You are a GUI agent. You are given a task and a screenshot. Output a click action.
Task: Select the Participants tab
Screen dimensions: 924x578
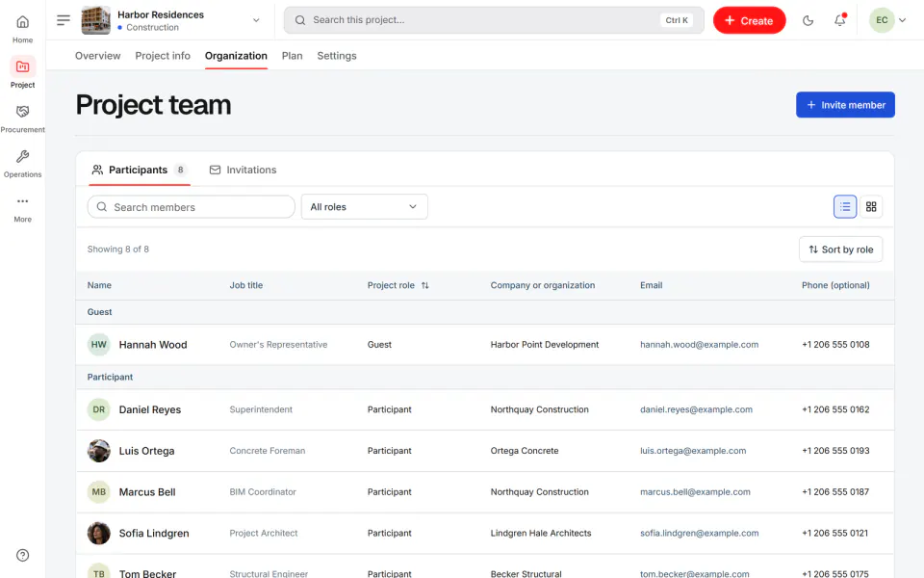pos(139,170)
